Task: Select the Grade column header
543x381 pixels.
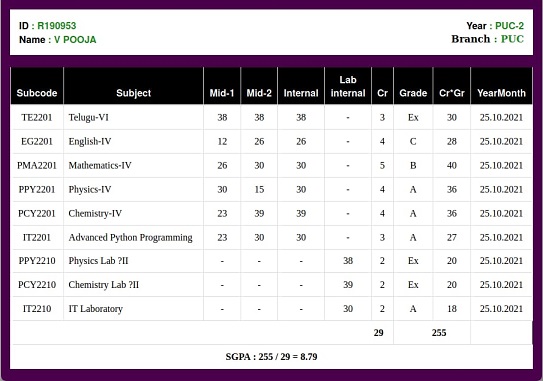Action: 413,93
